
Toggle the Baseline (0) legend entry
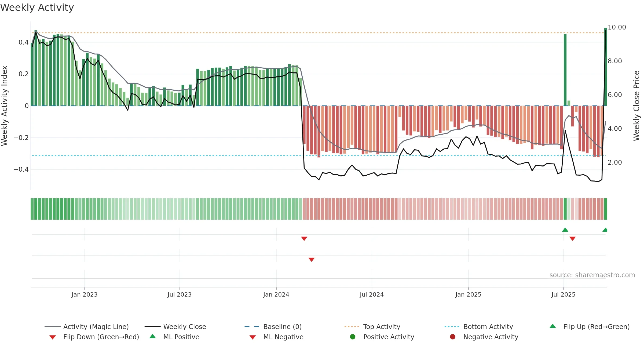tap(273, 327)
